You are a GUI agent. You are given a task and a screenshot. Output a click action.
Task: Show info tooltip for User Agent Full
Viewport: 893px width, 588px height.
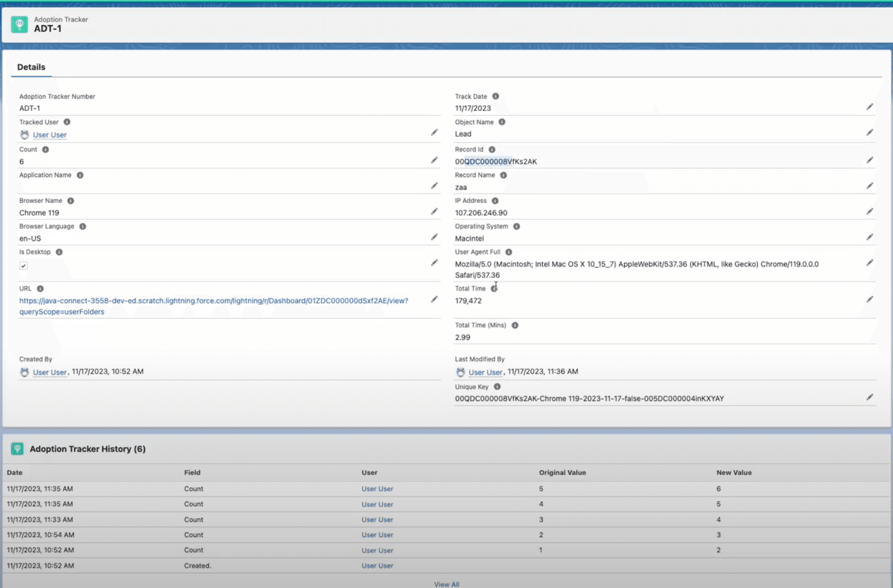click(509, 252)
